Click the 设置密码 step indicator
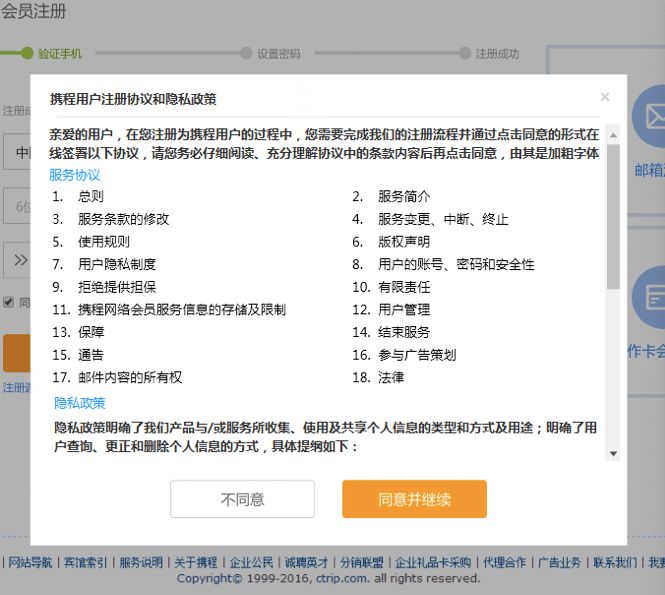 tap(271, 53)
